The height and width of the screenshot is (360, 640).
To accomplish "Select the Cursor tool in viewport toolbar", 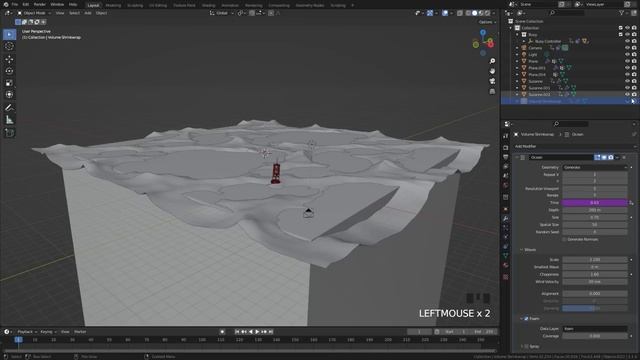I will pos(9,46).
